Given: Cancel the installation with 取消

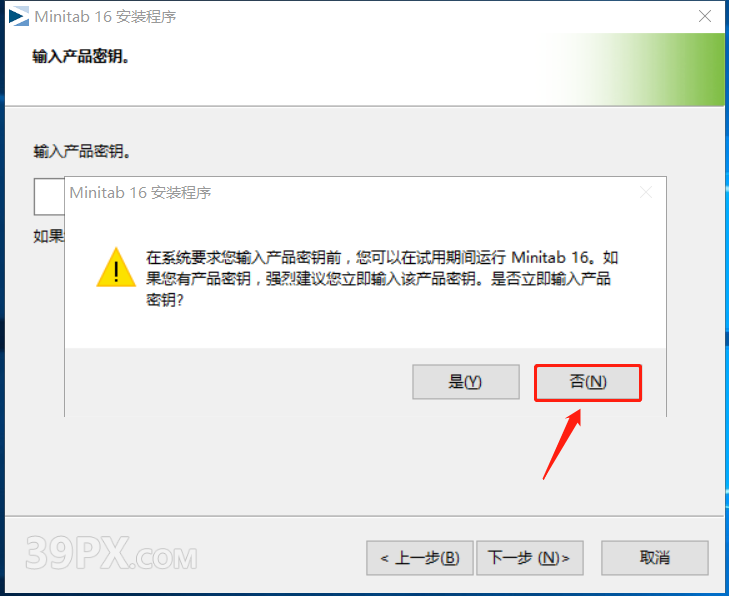Looking at the screenshot, I should (x=655, y=557).
